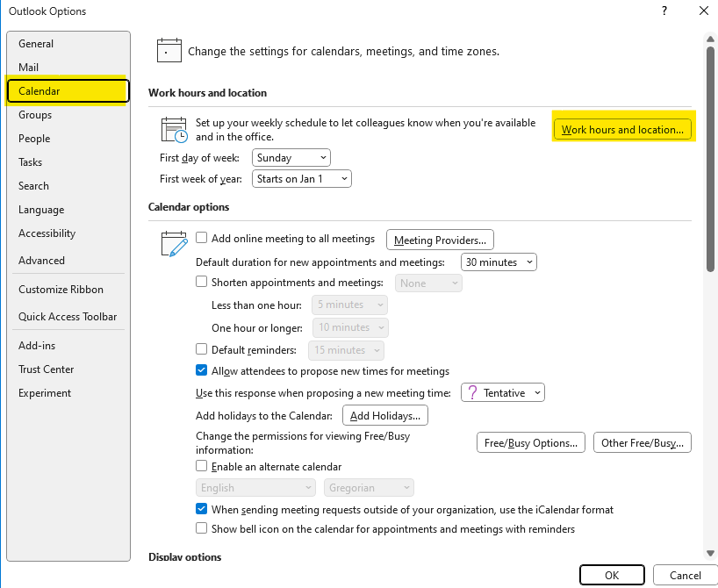718x588 pixels.
Task: Toggle Shorten appointments and meetings checkbox
Action: pos(202,282)
